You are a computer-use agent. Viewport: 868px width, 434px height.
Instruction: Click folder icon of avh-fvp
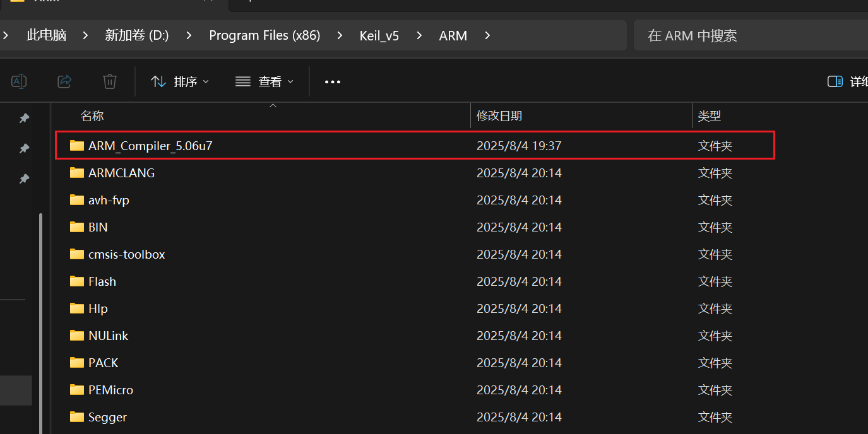77,200
